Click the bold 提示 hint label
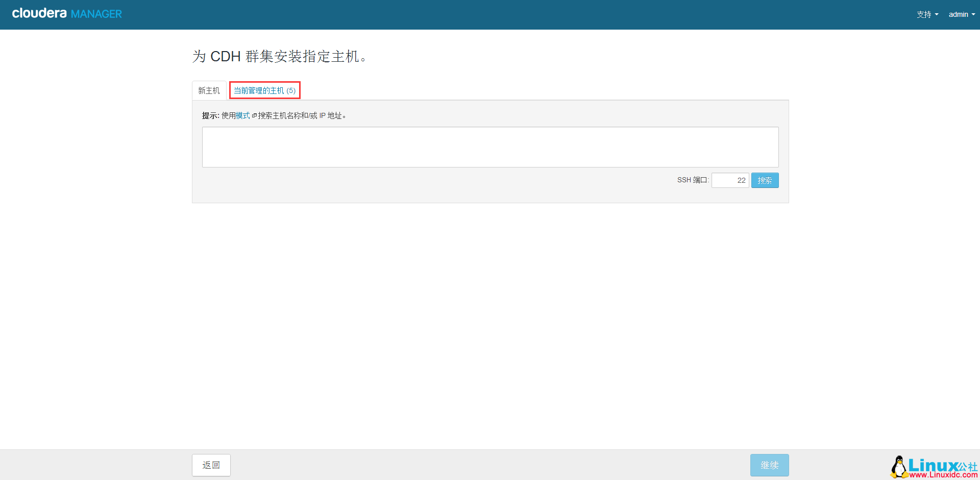This screenshot has width=980, height=480. (x=210, y=115)
